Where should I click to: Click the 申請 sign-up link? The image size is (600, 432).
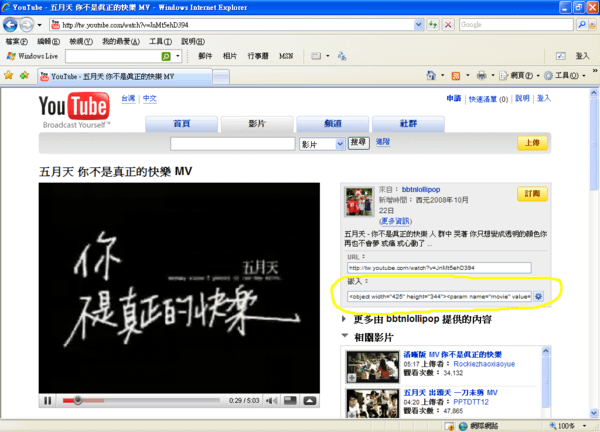pyautogui.click(x=454, y=98)
